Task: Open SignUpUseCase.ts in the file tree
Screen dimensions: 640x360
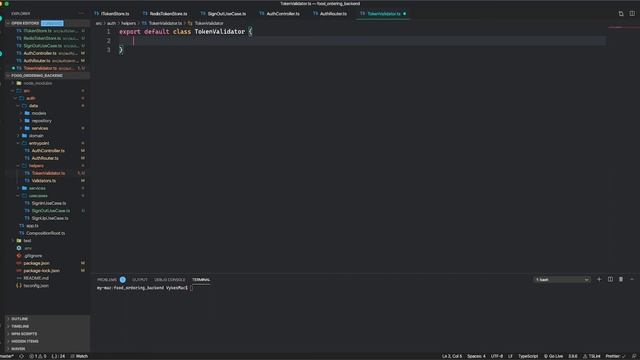Action: tap(50, 218)
